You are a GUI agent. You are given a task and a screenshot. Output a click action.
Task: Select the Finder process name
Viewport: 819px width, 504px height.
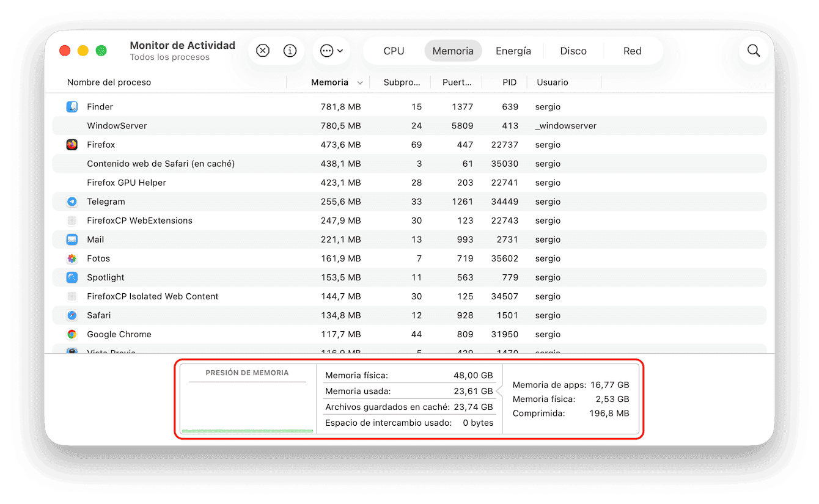click(100, 107)
